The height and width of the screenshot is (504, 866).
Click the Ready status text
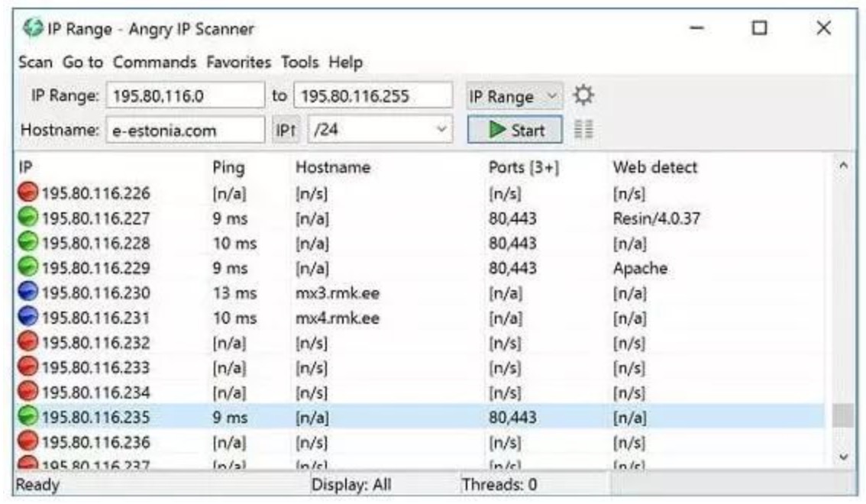coord(37,485)
